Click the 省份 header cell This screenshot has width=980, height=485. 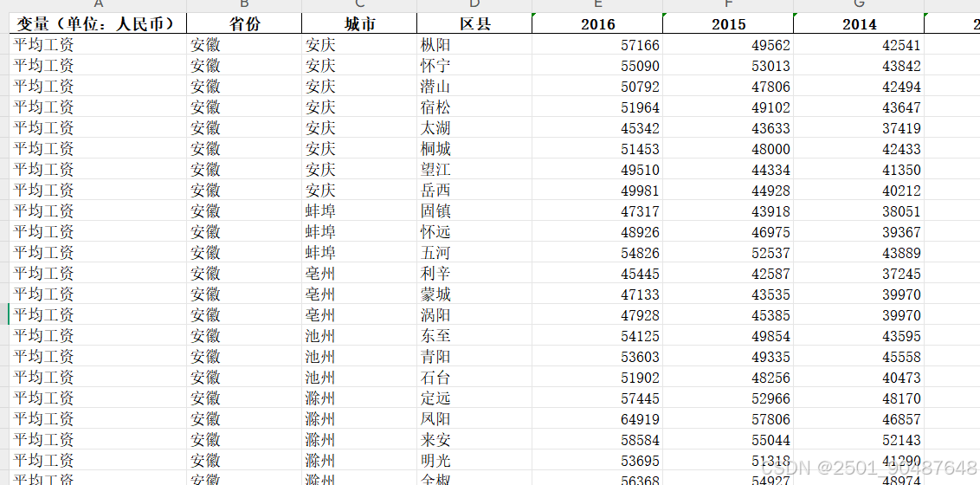click(x=244, y=23)
